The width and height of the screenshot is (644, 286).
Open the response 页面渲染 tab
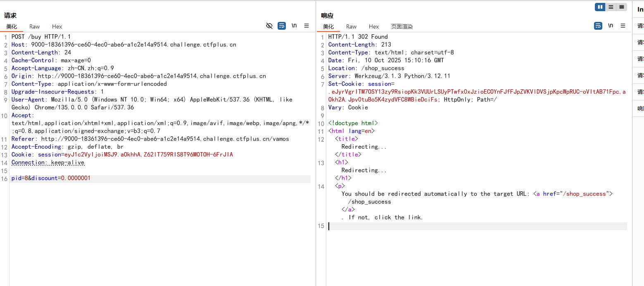click(x=402, y=26)
